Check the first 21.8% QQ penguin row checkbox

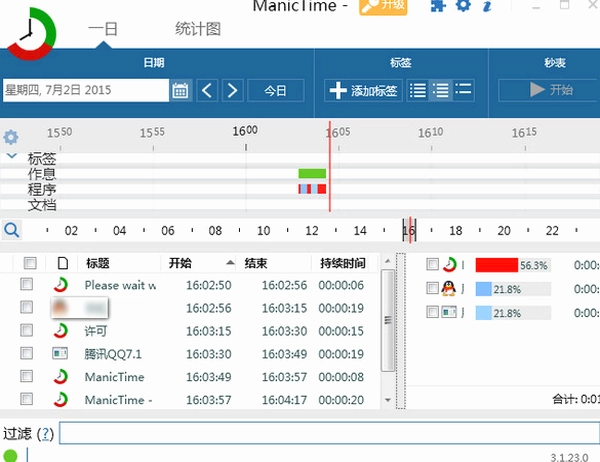pos(432,288)
